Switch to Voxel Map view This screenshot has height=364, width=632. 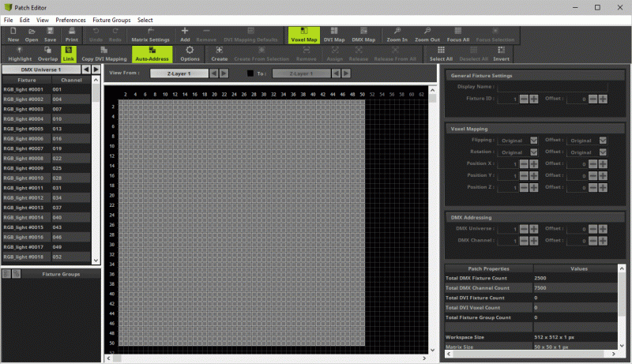[304, 35]
